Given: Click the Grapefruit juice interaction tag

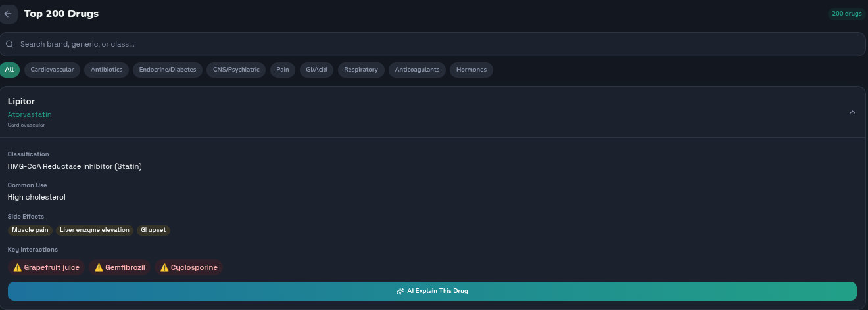Looking at the screenshot, I should pyautogui.click(x=46, y=267).
